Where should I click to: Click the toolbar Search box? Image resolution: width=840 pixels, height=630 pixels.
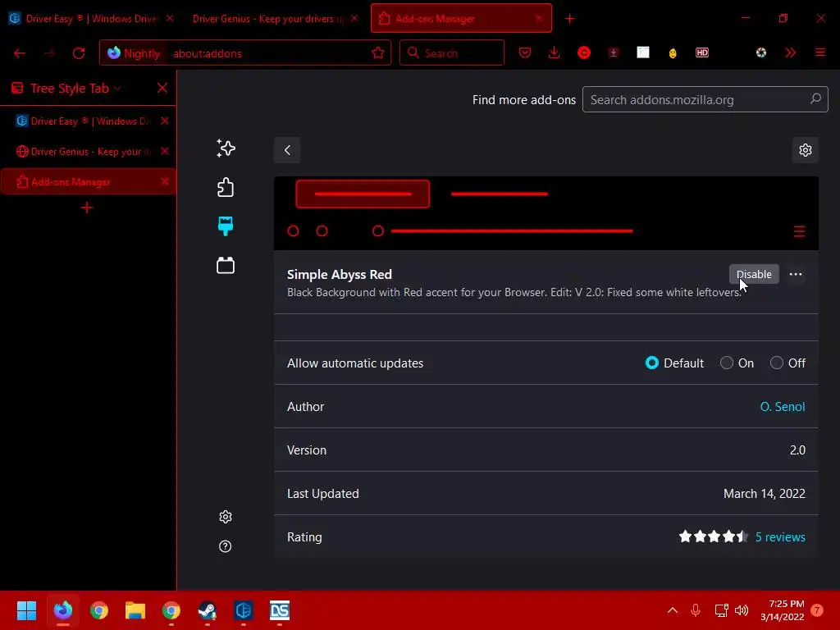click(452, 53)
